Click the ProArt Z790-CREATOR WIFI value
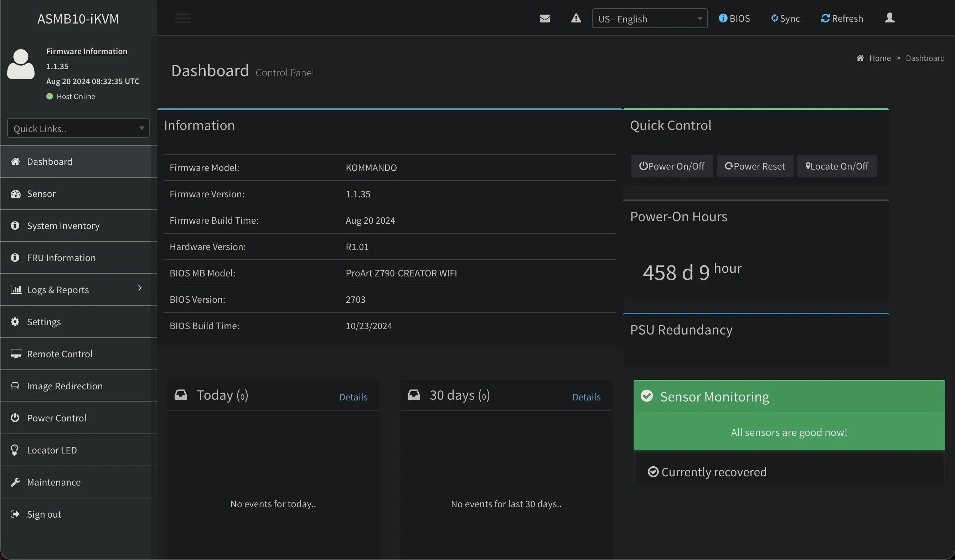The height and width of the screenshot is (560, 955). click(401, 273)
